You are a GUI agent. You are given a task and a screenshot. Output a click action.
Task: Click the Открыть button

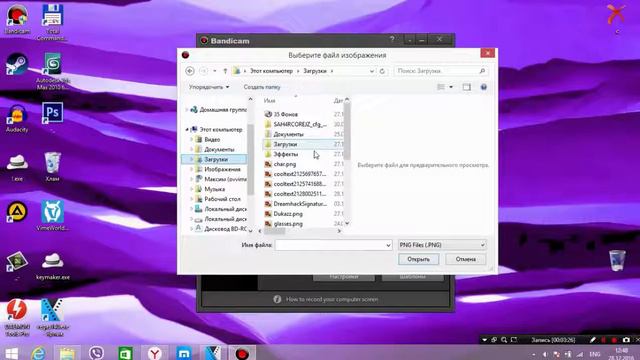418,259
